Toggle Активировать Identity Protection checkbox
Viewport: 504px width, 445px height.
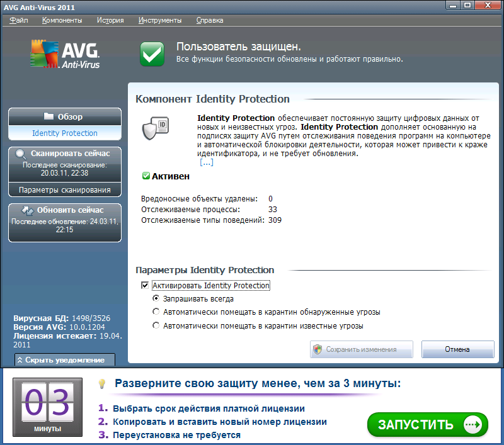pos(145,285)
